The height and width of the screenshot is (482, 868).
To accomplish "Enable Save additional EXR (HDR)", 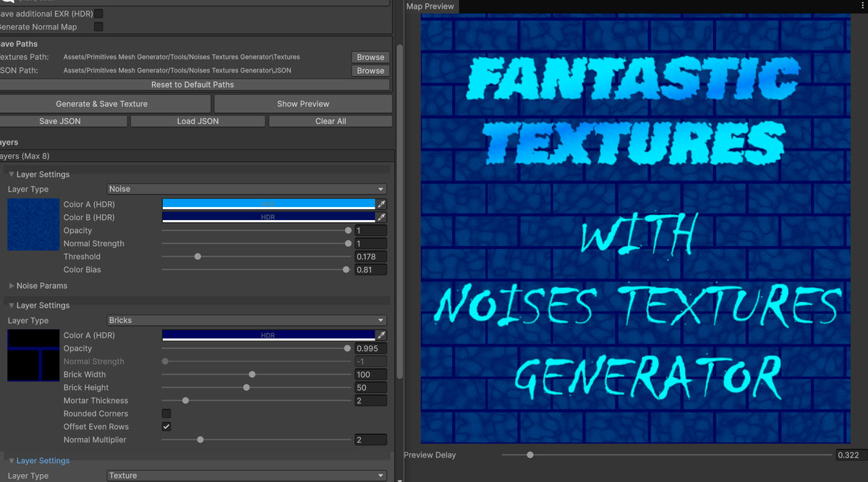I will tap(98, 13).
